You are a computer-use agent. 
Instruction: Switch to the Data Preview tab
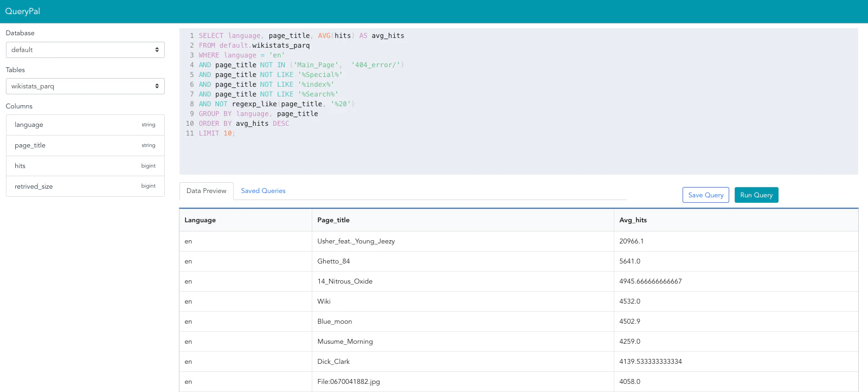207,191
